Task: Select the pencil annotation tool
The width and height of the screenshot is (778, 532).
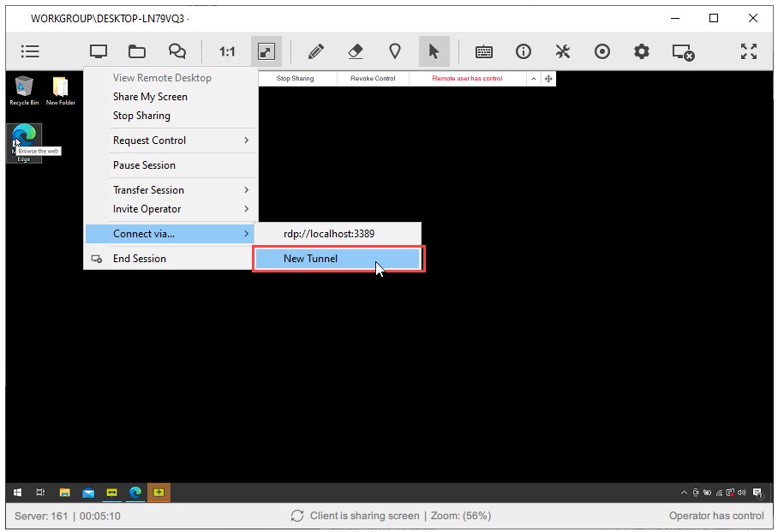Action: tap(315, 51)
